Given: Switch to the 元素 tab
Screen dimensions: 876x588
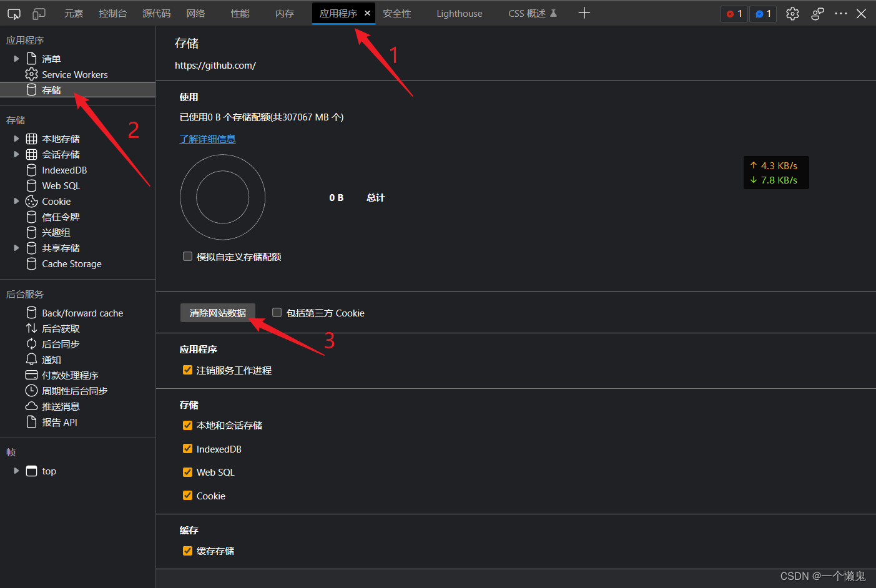Looking at the screenshot, I should (x=74, y=13).
